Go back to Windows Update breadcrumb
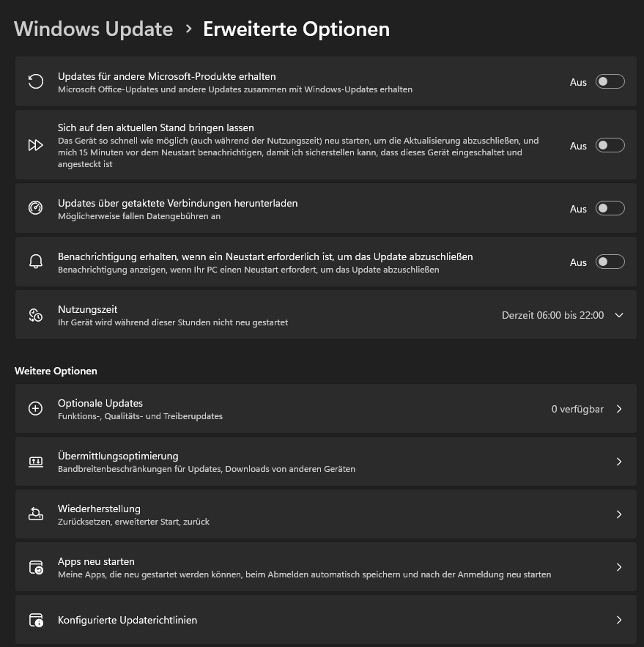Image resolution: width=644 pixels, height=647 pixels. [94, 29]
